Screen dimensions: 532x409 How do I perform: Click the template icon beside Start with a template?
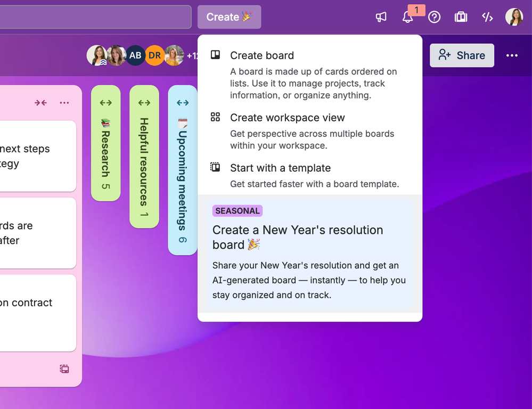point(216,167)
